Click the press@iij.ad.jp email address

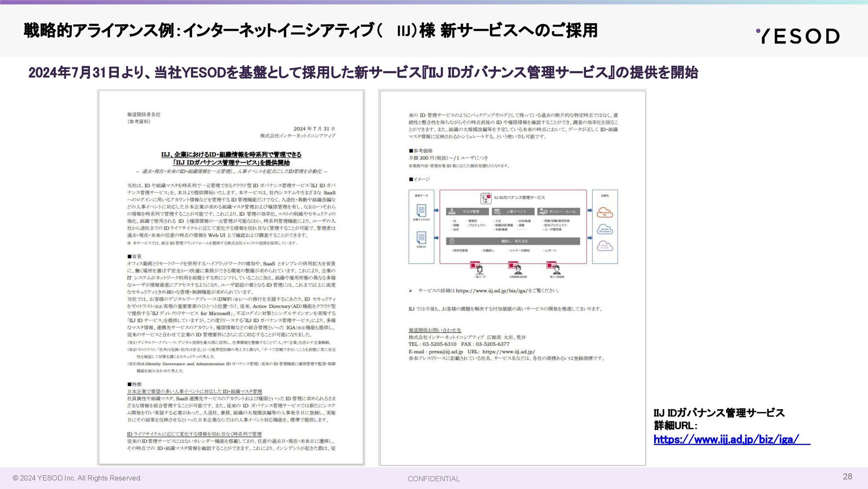coord(446,351)
